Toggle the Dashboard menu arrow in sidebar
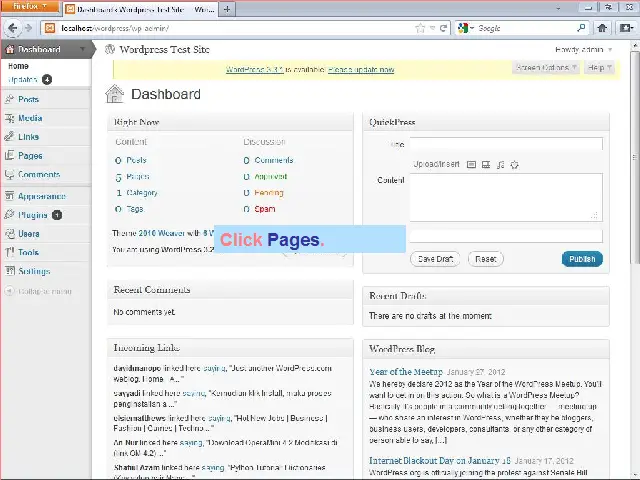The width and height of the screenshot is (640, 480). (x=82, y=49)
